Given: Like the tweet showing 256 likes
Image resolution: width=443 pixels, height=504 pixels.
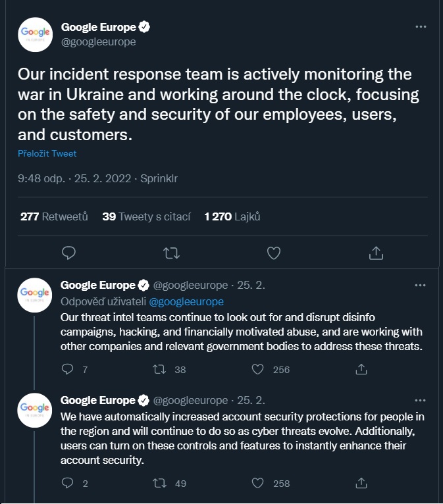Looking at the screenshot, I should coord(257,369).
